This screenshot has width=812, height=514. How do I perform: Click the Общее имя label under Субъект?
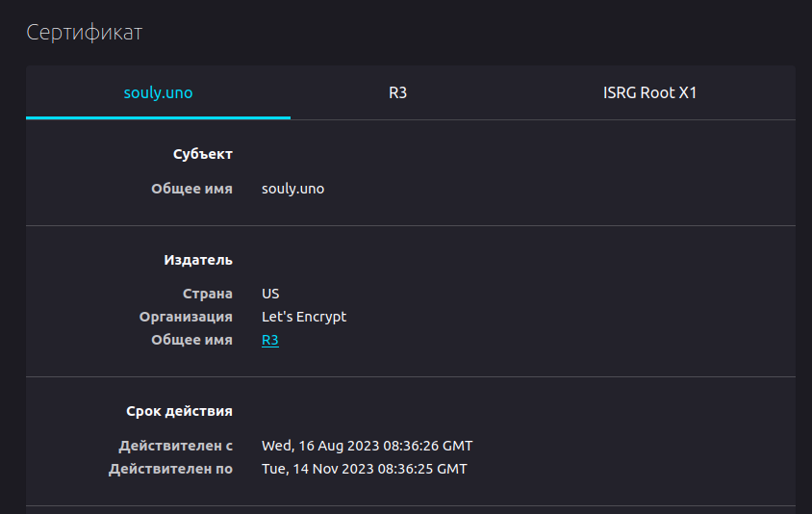[191, 189]
